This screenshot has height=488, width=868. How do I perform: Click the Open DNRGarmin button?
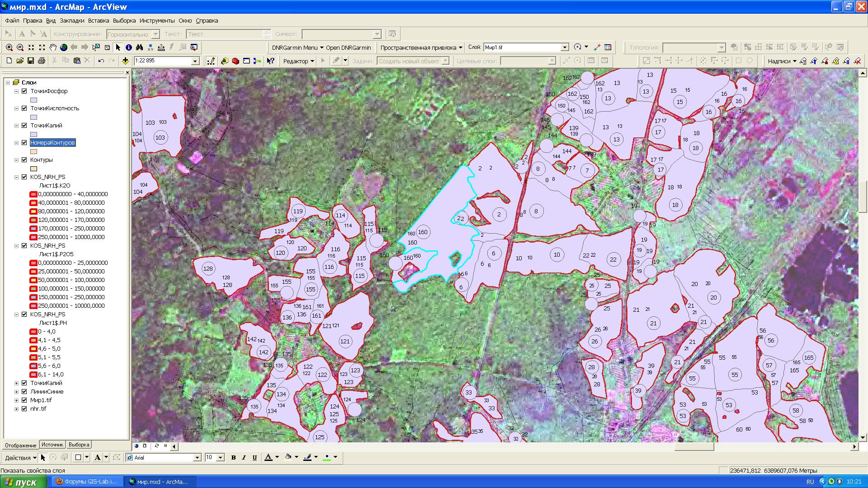click(348, 47)
